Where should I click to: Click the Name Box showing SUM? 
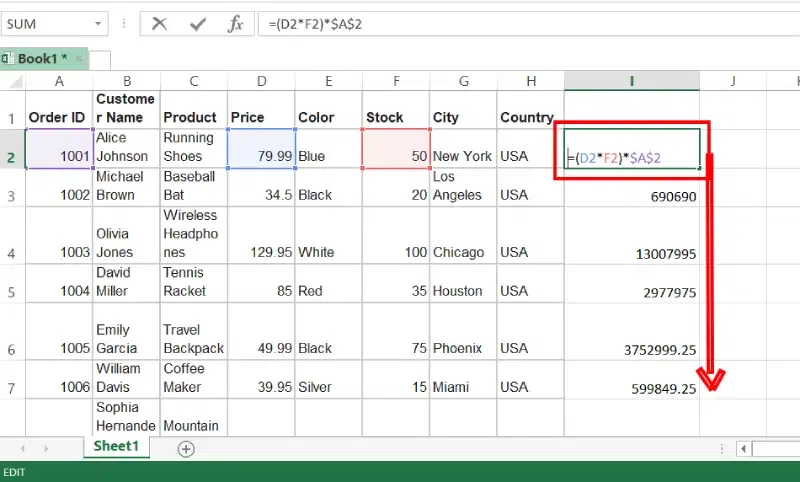[45, 24]
